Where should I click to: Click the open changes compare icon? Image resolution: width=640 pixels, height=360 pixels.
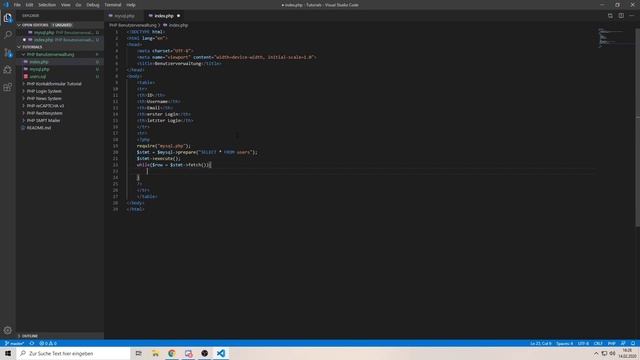610,16
